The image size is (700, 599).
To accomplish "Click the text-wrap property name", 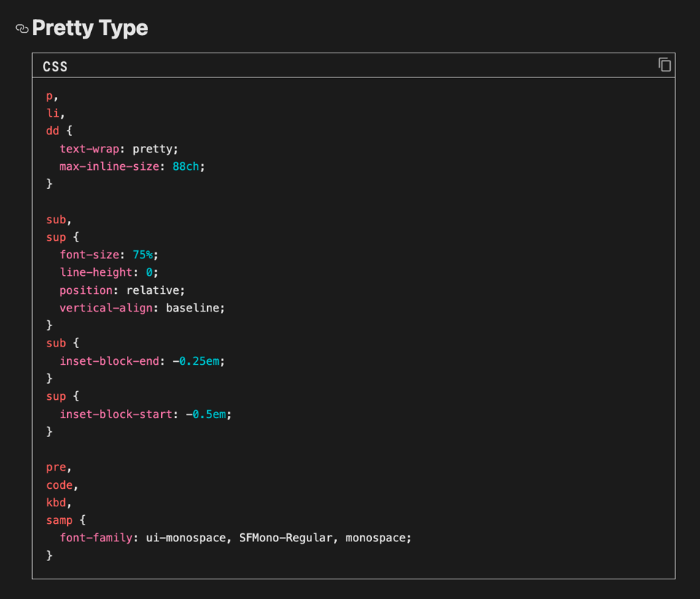I will pos(89,149).
